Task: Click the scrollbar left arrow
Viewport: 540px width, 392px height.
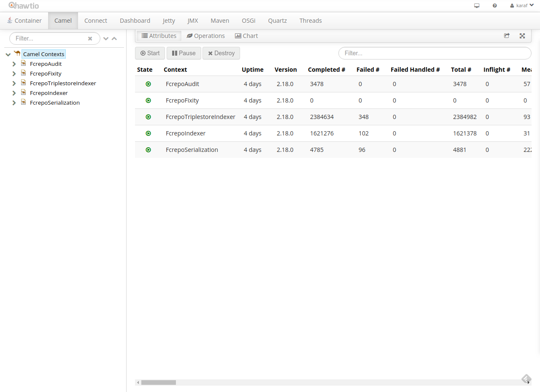Action: (x=138, y=383)
